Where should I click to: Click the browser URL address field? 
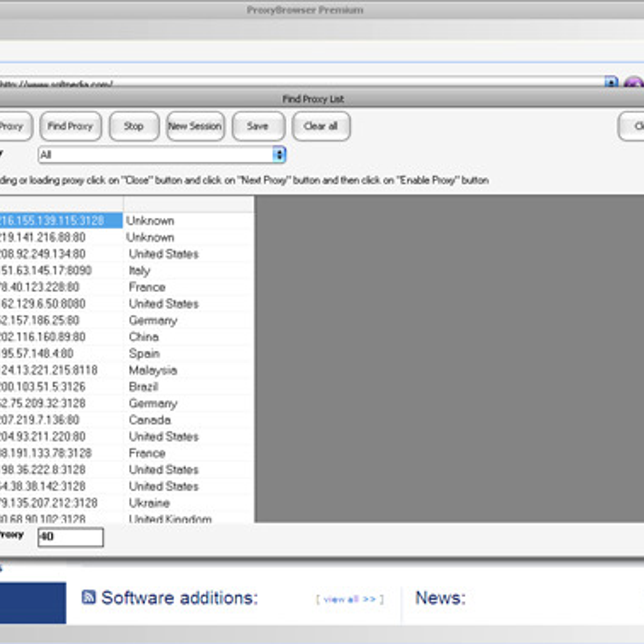pyautogui.click(x=302, y=83)
